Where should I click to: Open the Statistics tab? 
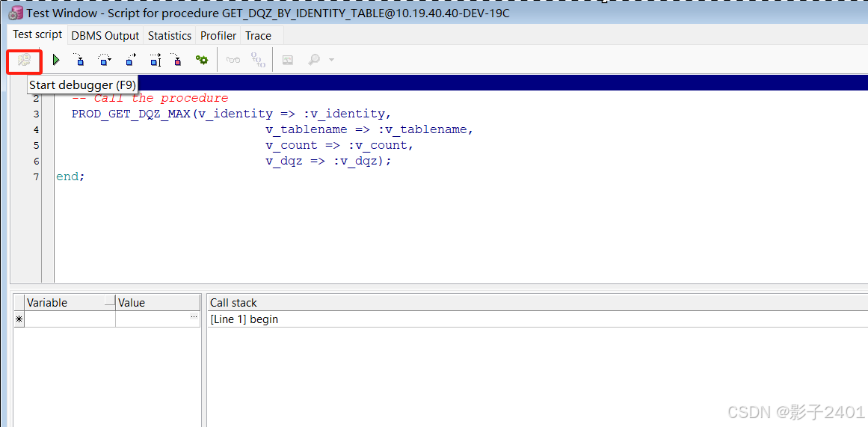170,35
